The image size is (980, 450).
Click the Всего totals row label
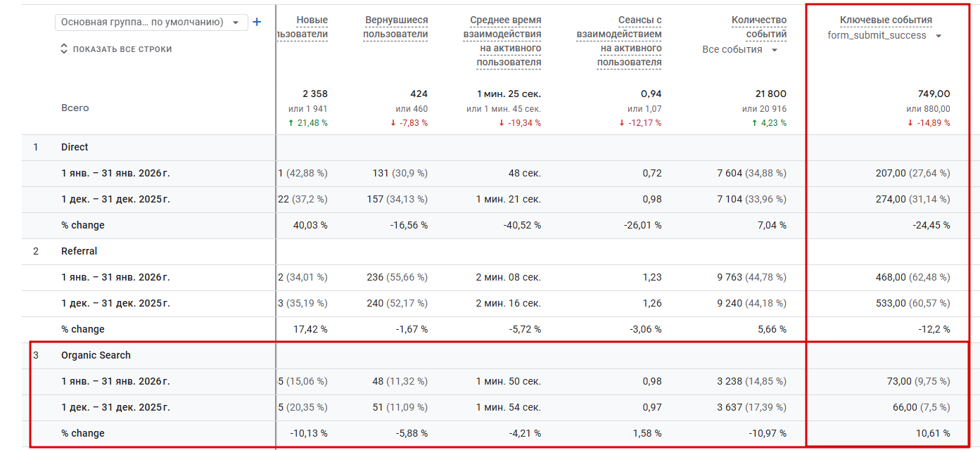coord(75,108)
